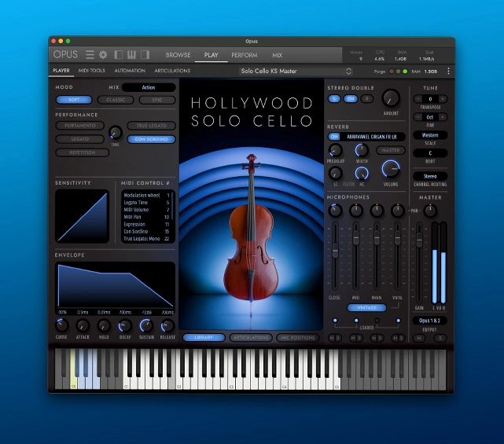Open the hamburger main menu icon
The height and width of the screenshot is (444, 504).
coord(90,55)
